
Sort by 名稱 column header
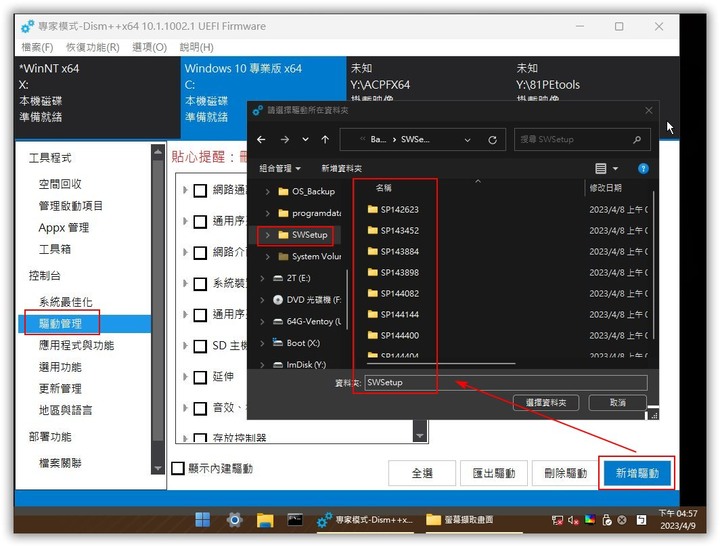(x=383, y=188)
